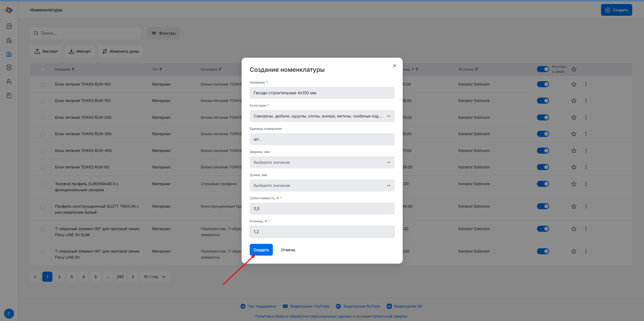Open the buildings icon in sidebar
Screen dimensions: 644x321
click(x=9, y=40)
